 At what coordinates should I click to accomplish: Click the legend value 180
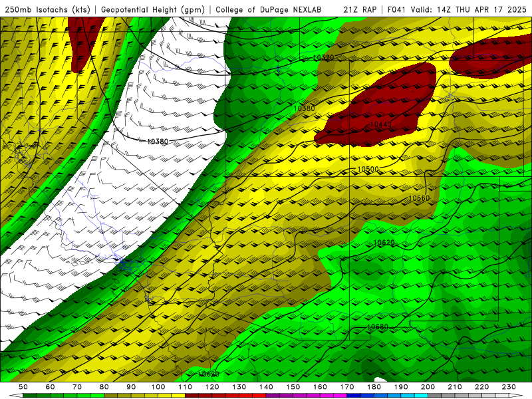pos(374,387)
